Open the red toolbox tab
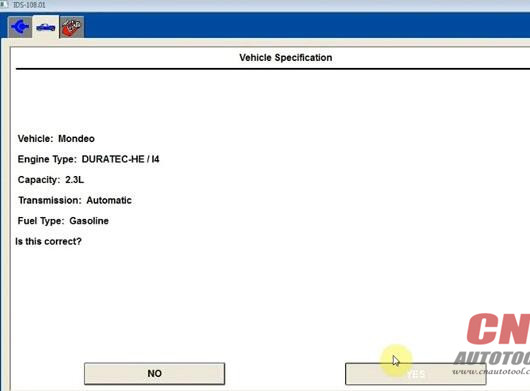The height and width of the screenshot is (391, 530). point(72,27)
